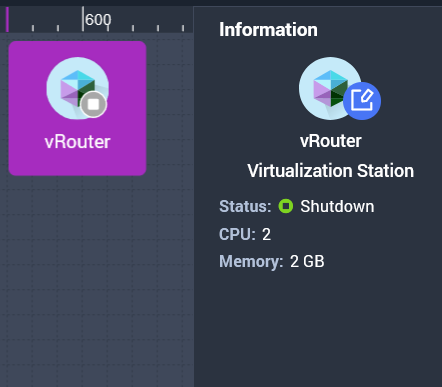The width and height of the screenshot is (442, 387).
Task: Click the CPU value 2
Action: tap(266, 234)
